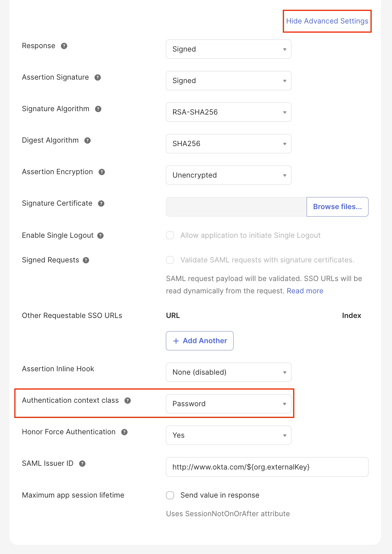Expand Assertion Inline Hook dropdown
This screenshot has height=554, width=392.
[228, 372]
